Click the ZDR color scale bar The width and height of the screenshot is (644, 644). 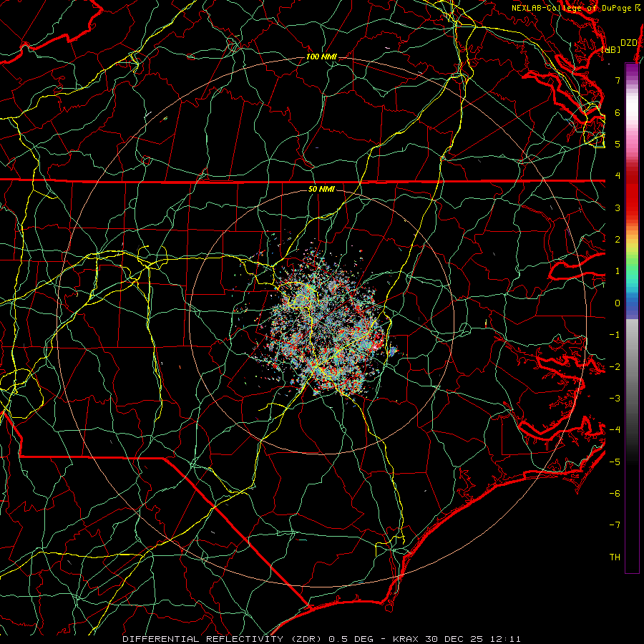(x=632, y=318)
